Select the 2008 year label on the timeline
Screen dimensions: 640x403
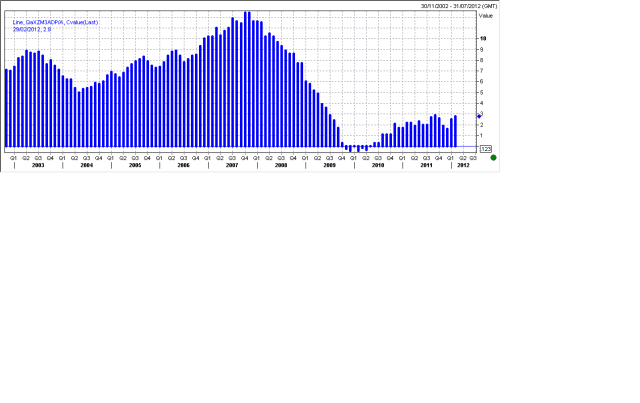(281, 165)
